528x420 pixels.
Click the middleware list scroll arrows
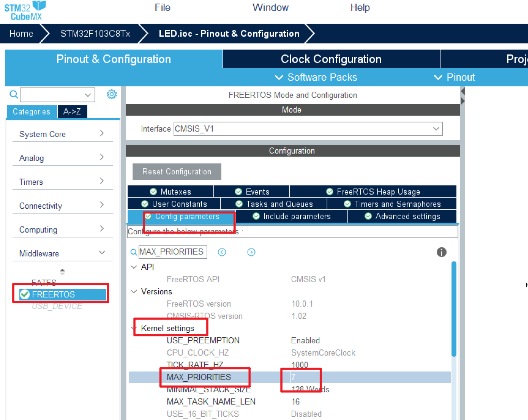(x=62, y=272)
